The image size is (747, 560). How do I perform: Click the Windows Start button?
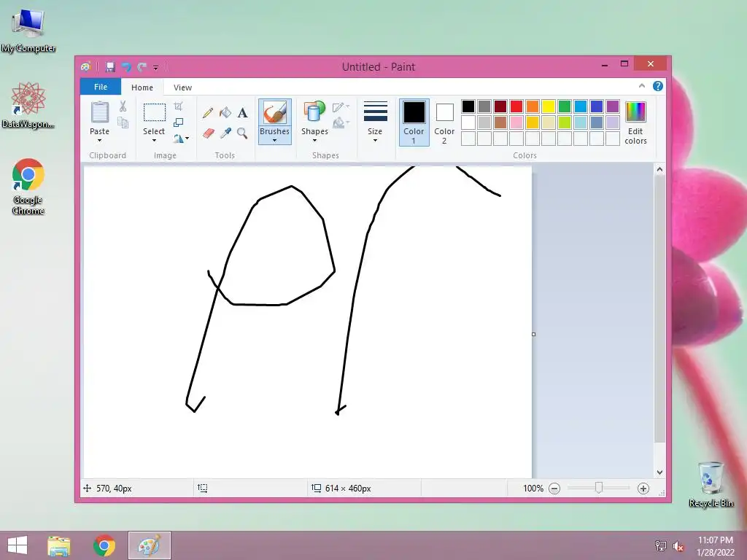tap(18, 545)
